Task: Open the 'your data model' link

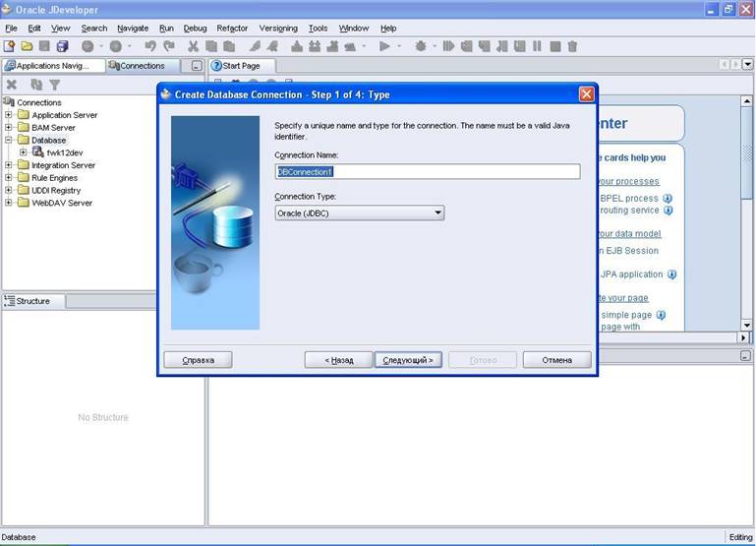Action: (629, 233)
